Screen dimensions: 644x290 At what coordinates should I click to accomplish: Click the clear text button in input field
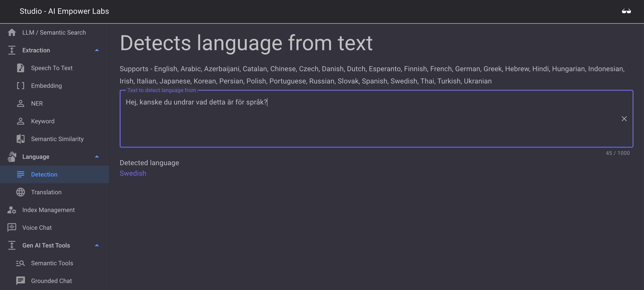(x=624, y=118)
